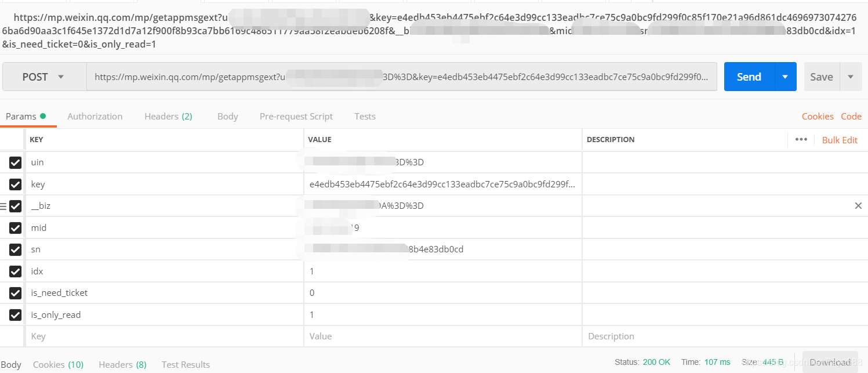Uncheck the mid parameter
Viewport: 868px width, 373px height.
(x=15, y=228)
